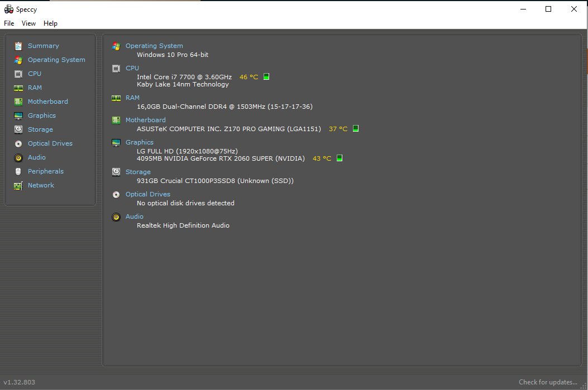Open the Audio heading link in summary
The height and width of the screenshot is (390, 588).
point(135,216)
